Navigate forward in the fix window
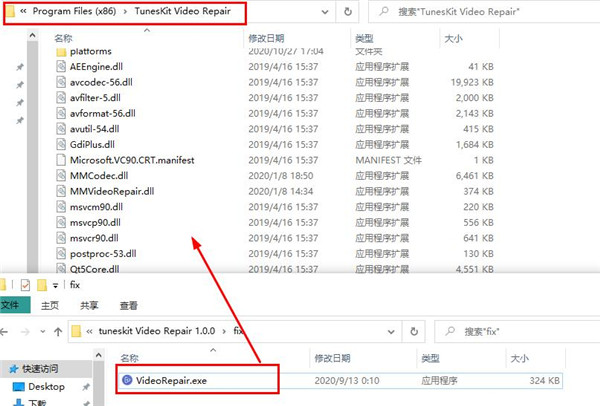Screen dimensions: 600x406 pyautogui.click(x=25, y=332)
